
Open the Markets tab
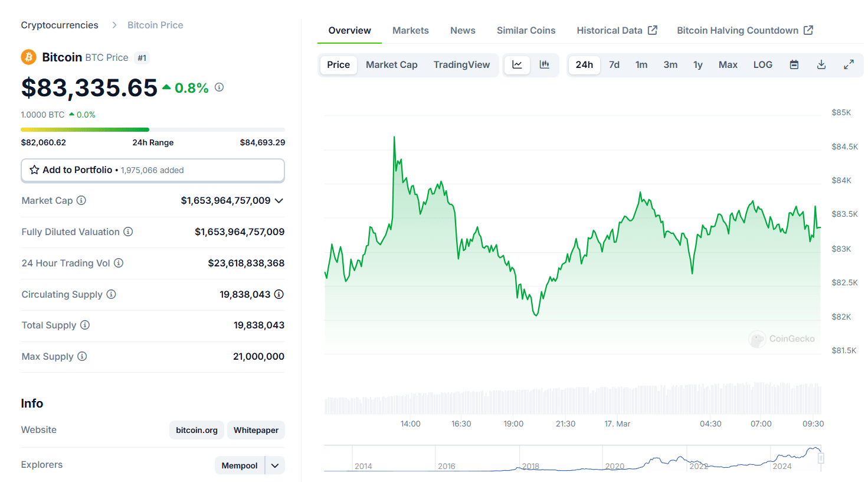coord(411,30)
